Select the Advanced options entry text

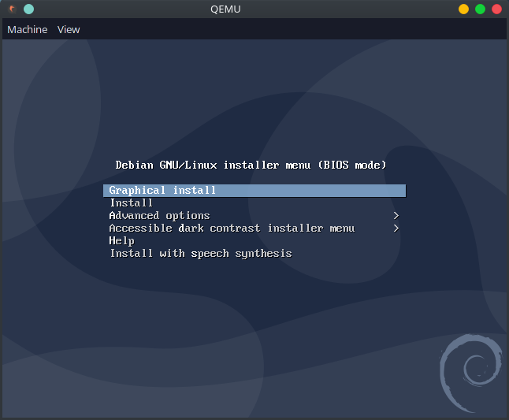coord(159,216)
